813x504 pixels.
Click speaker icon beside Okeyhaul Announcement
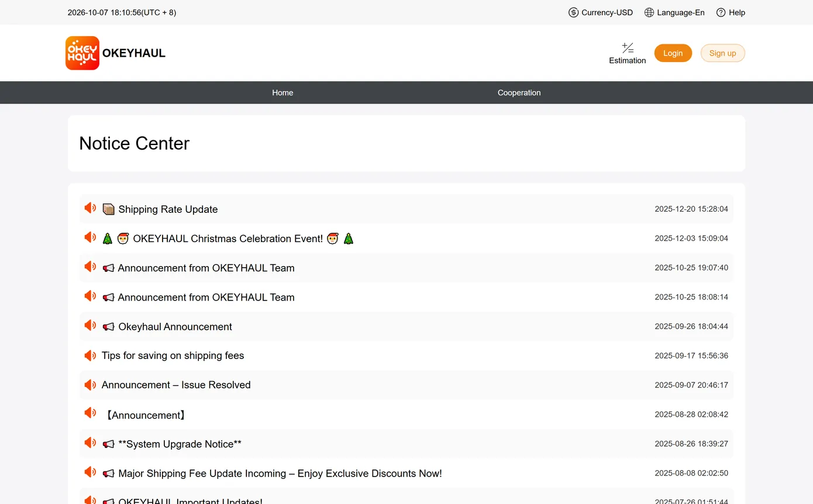pyautogui.click(x=90, y=326)
